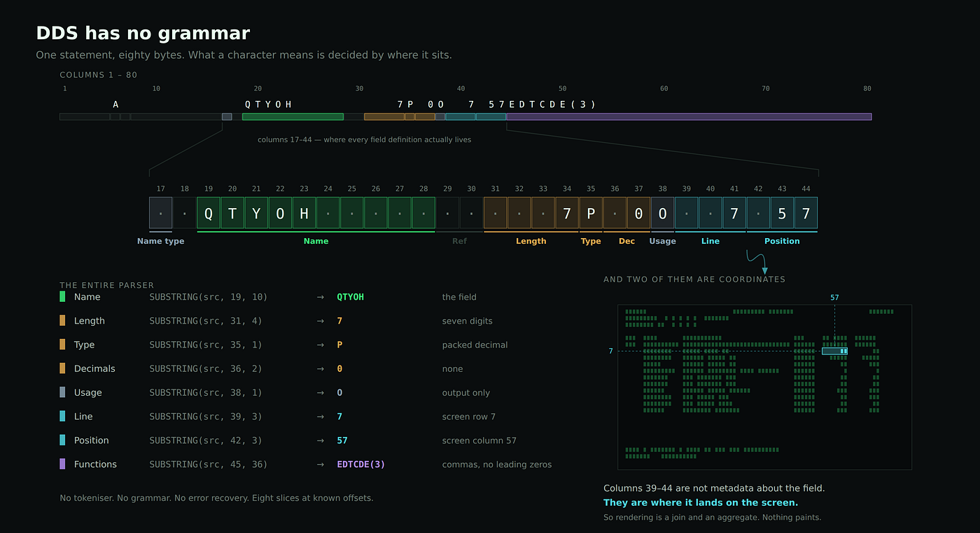This screenshot has width=980, height=533.
Task: Click the 'P' cell under column 35
Action: [x=591, y=213]
